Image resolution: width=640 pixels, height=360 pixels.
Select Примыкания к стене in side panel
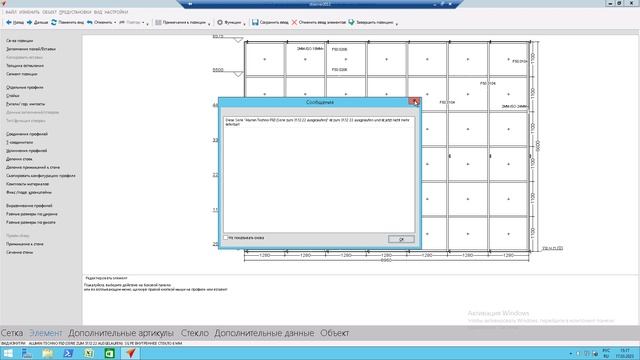(24, 244)
